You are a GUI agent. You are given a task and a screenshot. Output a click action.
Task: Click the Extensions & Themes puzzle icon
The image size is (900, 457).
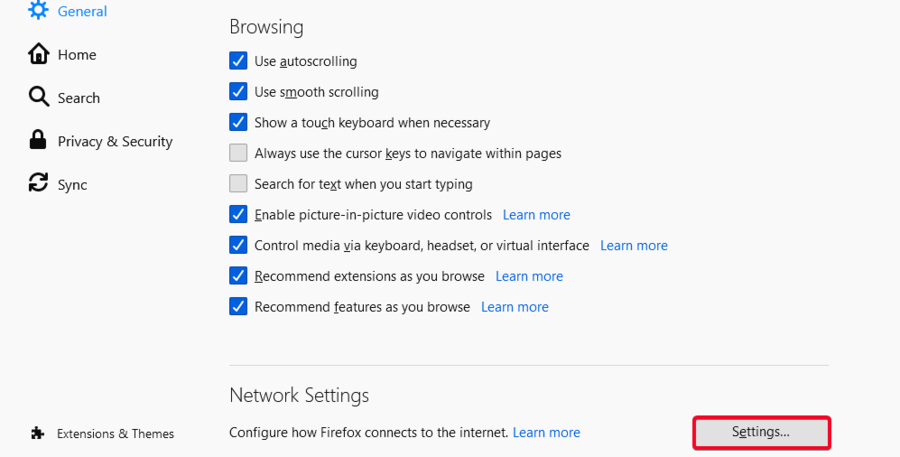click(x=38, y=433)
